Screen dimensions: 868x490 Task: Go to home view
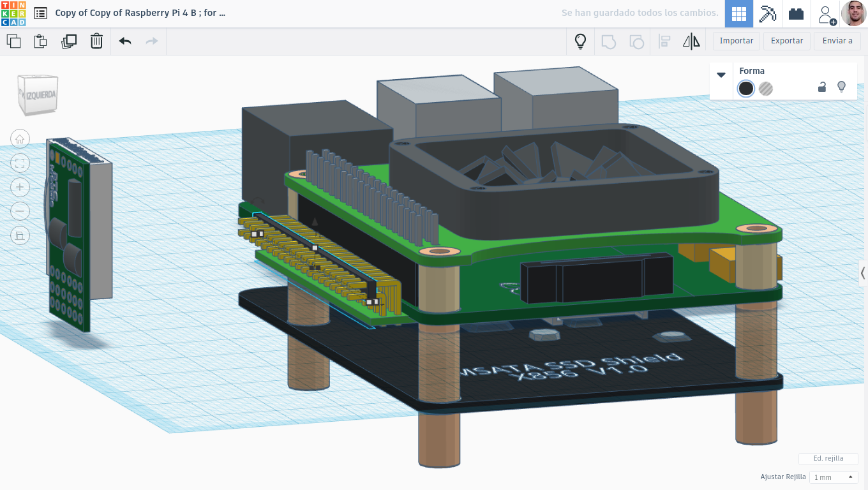click(20, 139)
